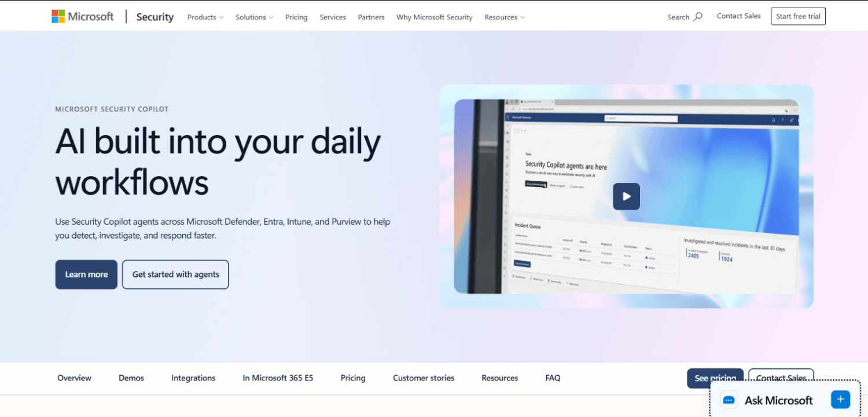Click the Start free trial button
The height and width of the screenshot is (417, 868).
(x=798, y=16)
